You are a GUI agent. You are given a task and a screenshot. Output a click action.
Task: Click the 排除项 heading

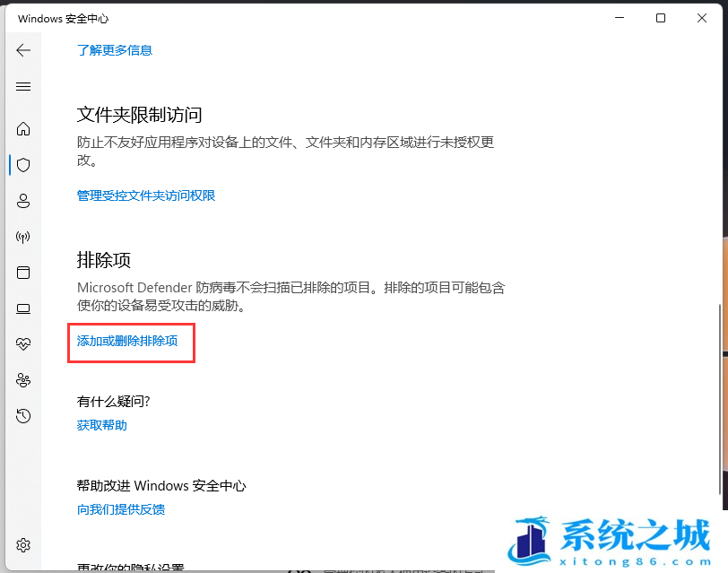click(x=103, y=260)
